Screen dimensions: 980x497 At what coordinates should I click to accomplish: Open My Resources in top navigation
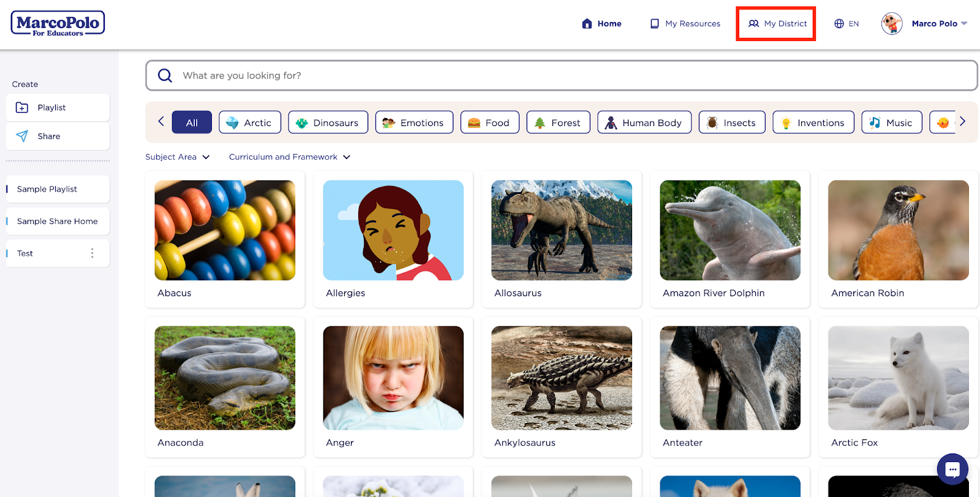(x=685, y=23)
